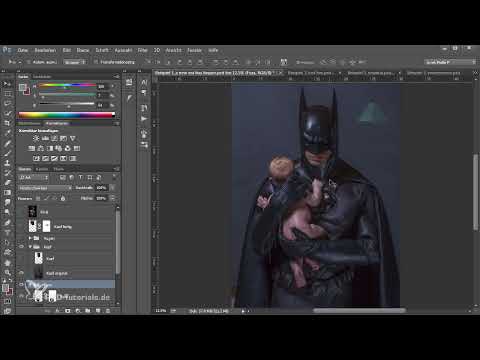
Task: Select the Quick Selection tool
Action: [7, 113]
